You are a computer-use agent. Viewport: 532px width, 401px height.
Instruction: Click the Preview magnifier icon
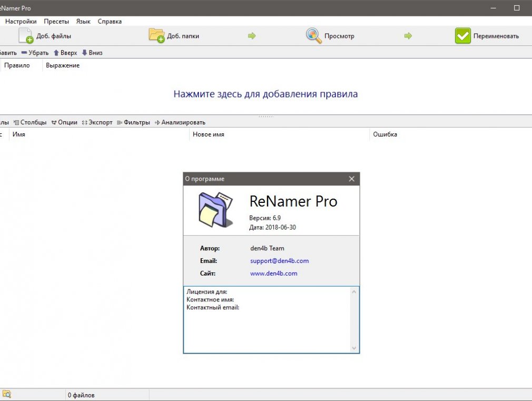313,36
